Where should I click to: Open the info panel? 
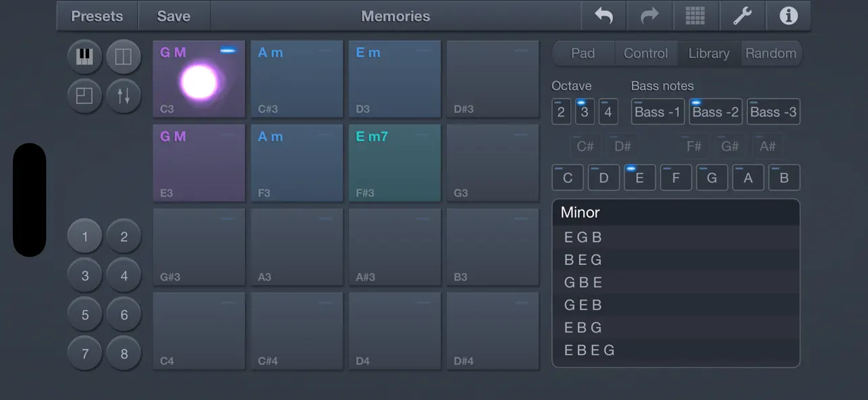pos(788,16)
